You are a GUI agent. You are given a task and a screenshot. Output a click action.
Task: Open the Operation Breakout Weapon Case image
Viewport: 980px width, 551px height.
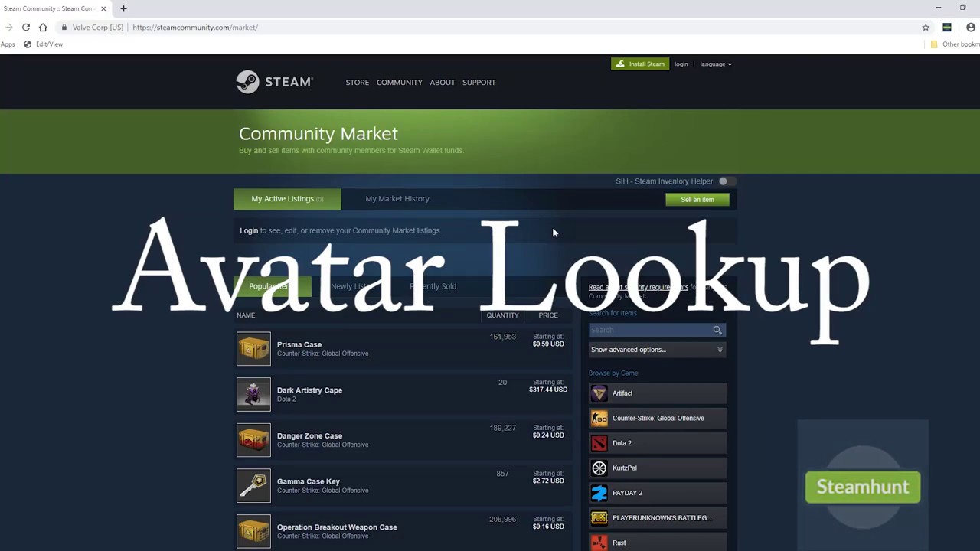coord(253,531)
